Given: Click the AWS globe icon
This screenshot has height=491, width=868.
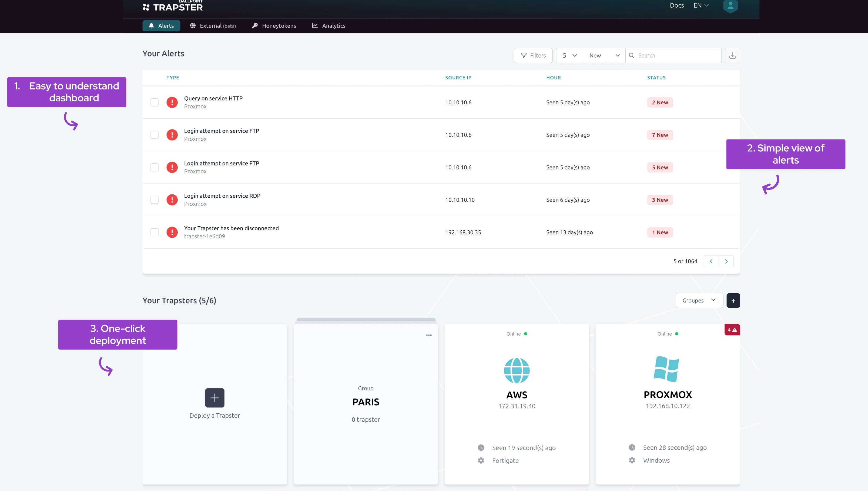Looking at the screenshot, I should 517,371.
